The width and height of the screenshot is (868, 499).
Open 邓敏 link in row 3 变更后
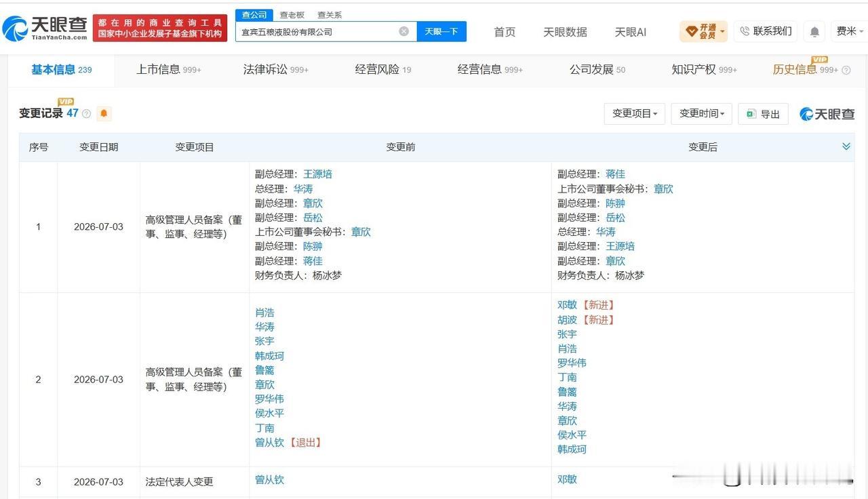[x=567, y=479]
